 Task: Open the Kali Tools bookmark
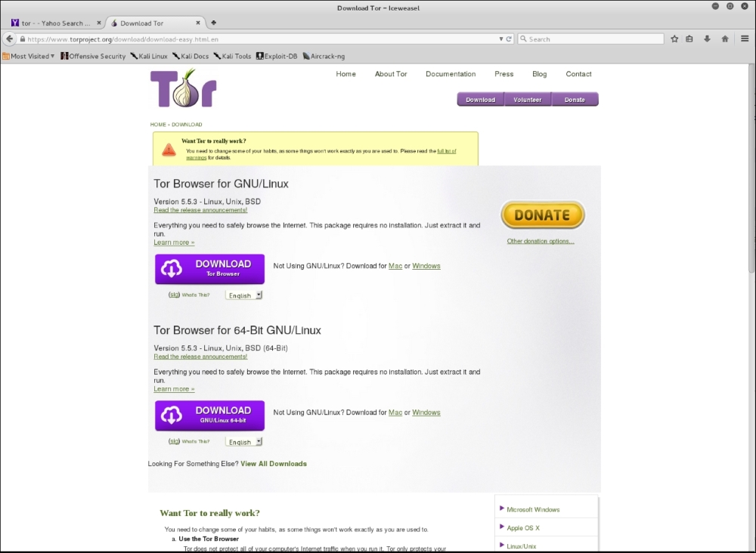click(232, 56)
